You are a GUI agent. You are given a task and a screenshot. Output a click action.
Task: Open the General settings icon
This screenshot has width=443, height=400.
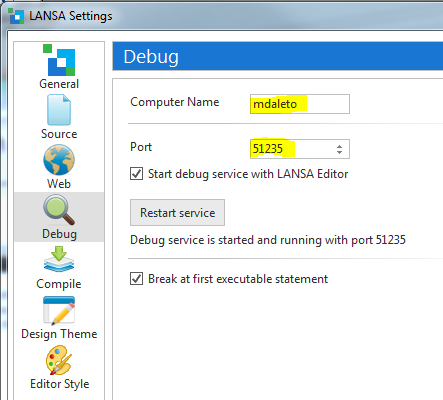click(x=59, y=60)
